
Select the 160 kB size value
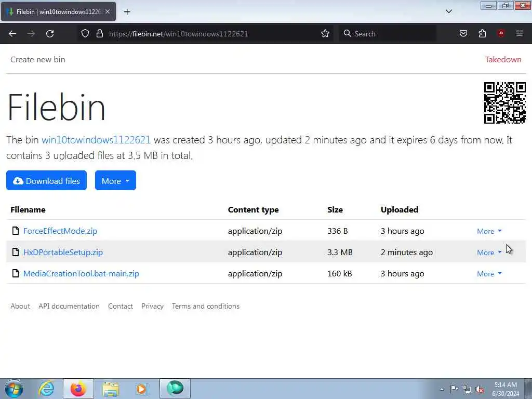click(340, 274)
